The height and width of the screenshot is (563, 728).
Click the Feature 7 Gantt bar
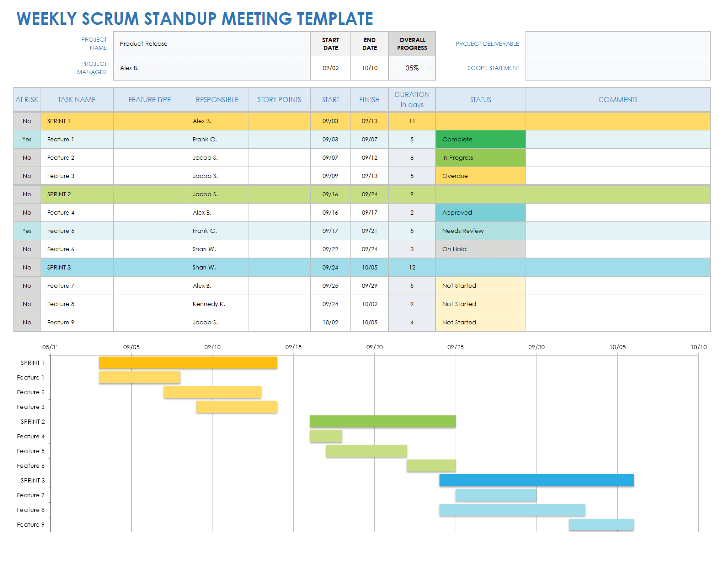(x=496, y=495)
